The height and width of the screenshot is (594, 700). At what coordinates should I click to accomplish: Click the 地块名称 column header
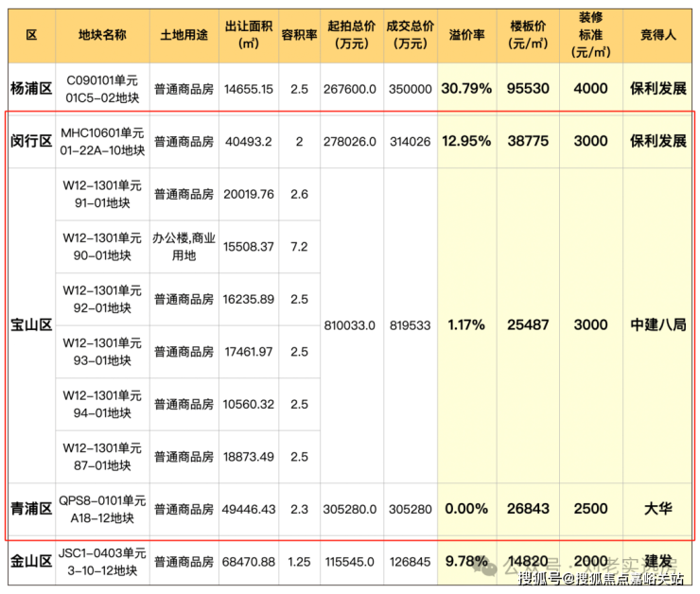[102, 34]
